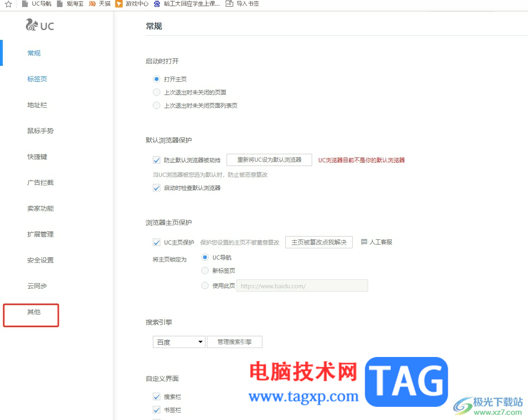Open the 常规 settings section

coord(34,53)
